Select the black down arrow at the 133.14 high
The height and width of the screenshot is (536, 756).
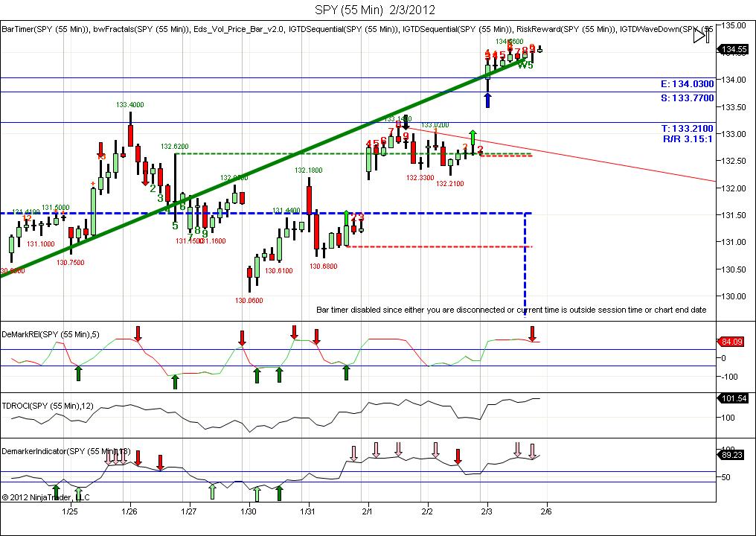406,123
